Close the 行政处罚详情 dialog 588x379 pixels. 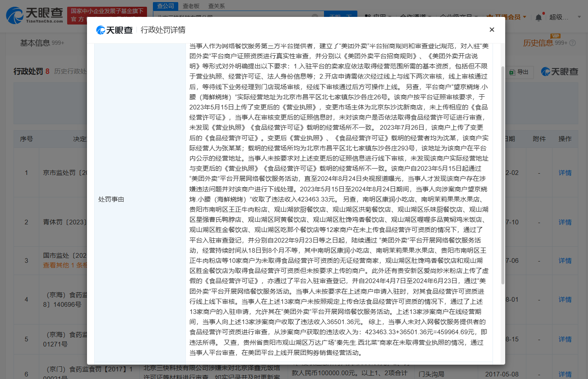pyautogui.click(x=492, y=30)
